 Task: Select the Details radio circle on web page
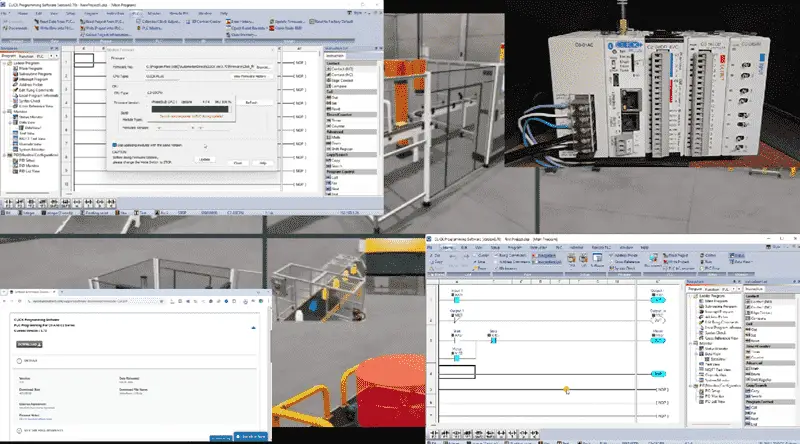(x=19, y=361)
